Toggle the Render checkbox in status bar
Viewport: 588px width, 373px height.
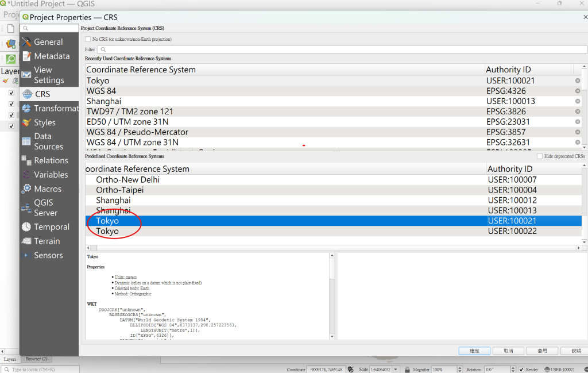[521, 369]
